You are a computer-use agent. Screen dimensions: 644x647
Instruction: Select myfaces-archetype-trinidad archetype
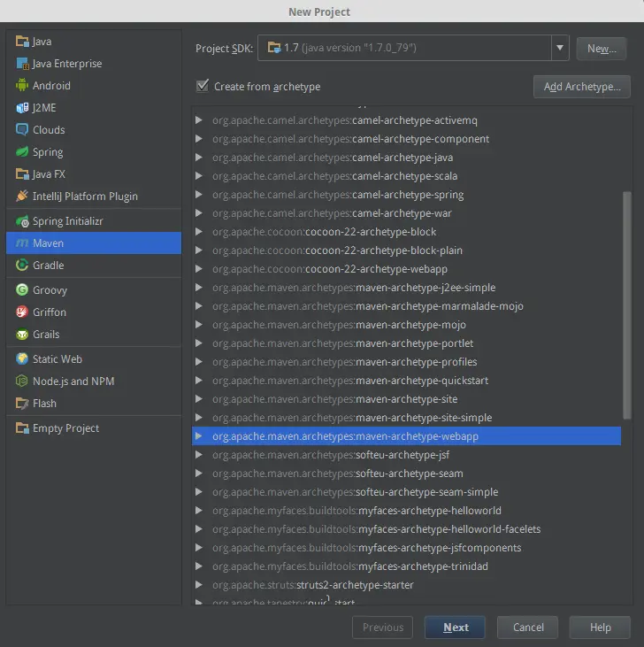(407, 566)
